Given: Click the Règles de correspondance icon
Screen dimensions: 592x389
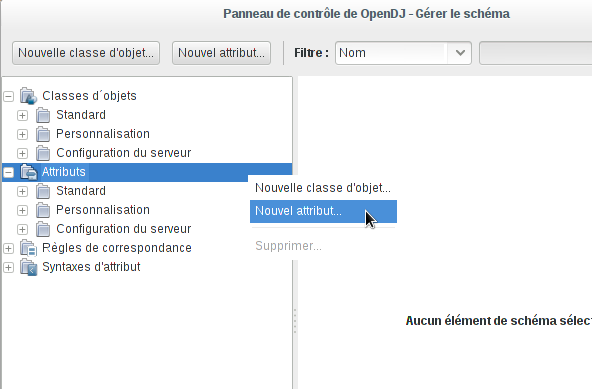Looking at the screenshot, I should (x=28, y=248).
